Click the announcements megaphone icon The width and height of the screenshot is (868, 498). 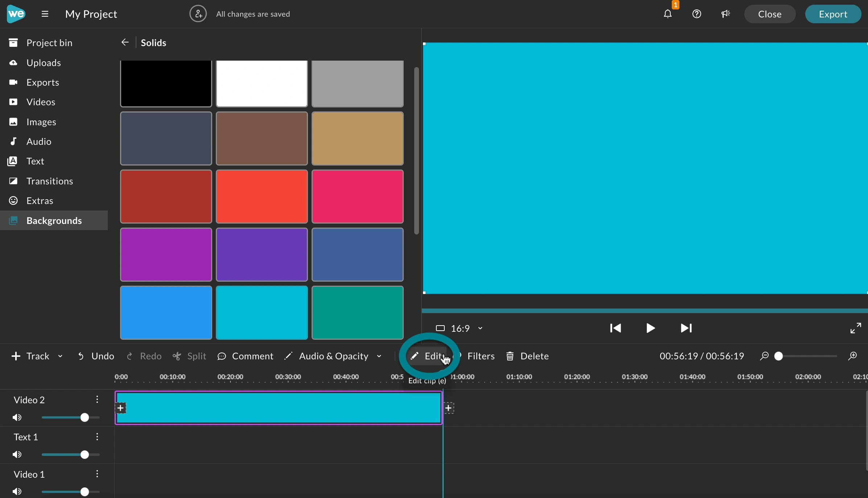[x=725, y=14]
